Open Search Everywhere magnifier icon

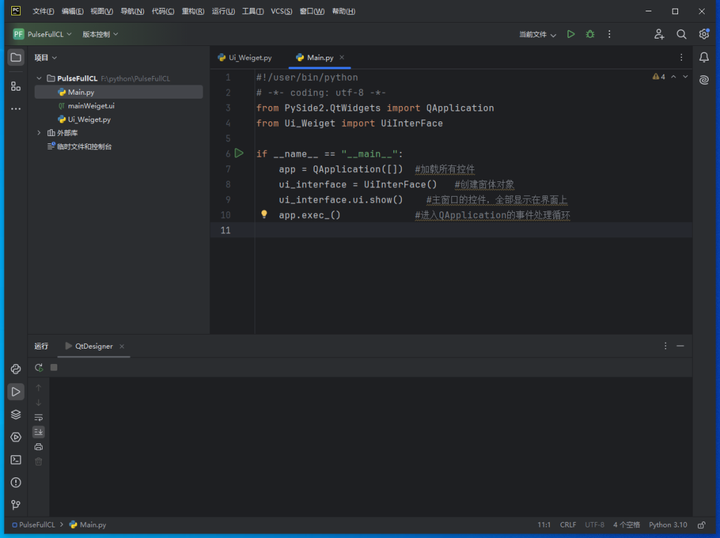click(x=681, y=34)
